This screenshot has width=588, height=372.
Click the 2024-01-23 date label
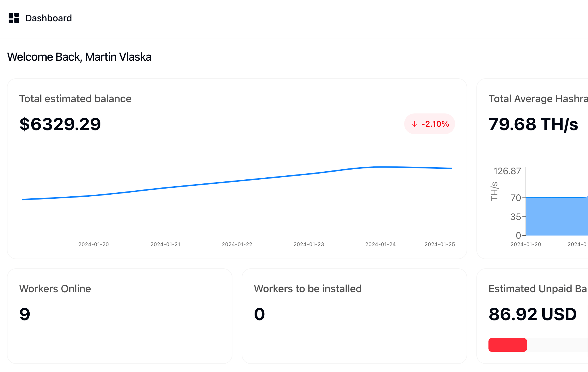[x=309, y=244]
